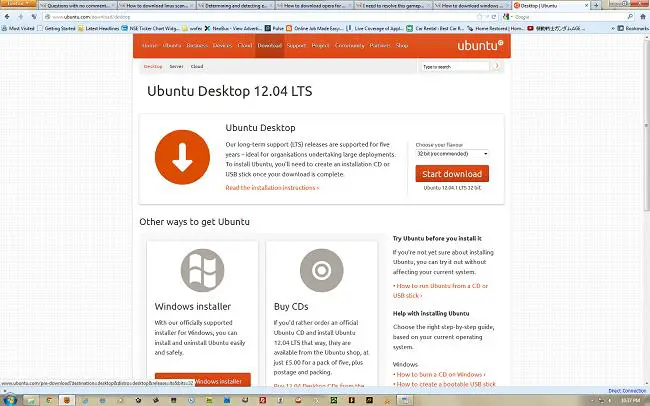The height and width of the screenshot is (406, 650).
Task: Switch to How to download opera for... tab
Action: 315,6
